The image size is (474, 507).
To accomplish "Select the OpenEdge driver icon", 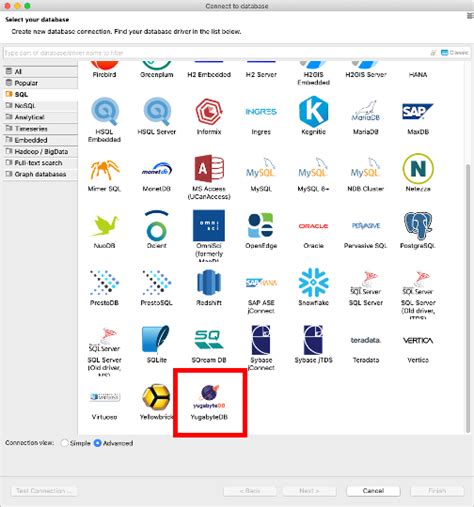I will pos(261,225).
